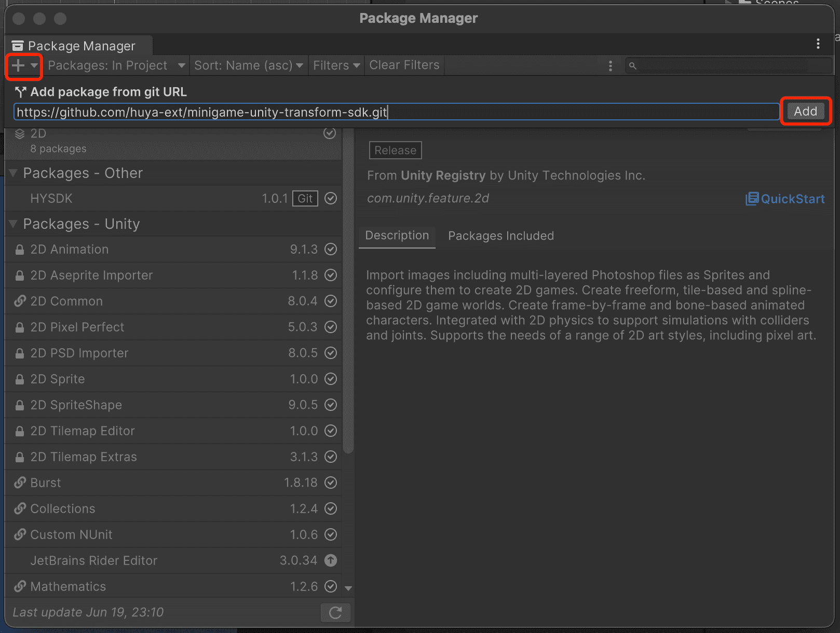Image resolution: width=840 pixels, height=633 pixels.
Task: Open the toolbar vertical dots menu
Action: 610,66
